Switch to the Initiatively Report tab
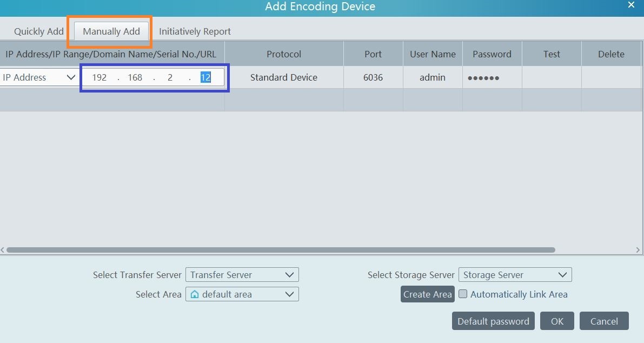The image size is (644, 343). [x=194, y=31]
